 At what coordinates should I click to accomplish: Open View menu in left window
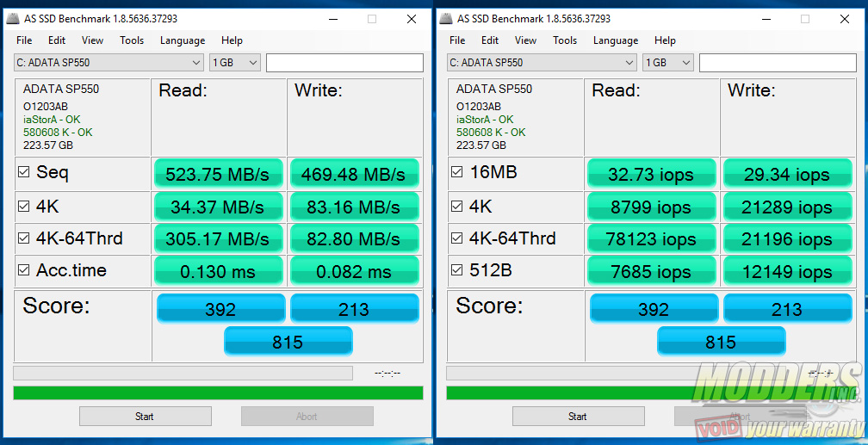click(92, 40)
